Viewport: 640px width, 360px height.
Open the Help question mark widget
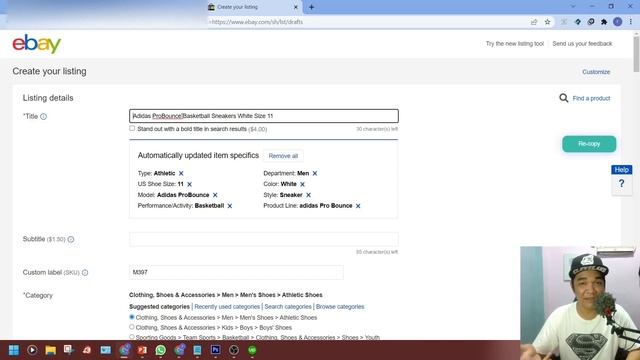click(x=622, y=184)
